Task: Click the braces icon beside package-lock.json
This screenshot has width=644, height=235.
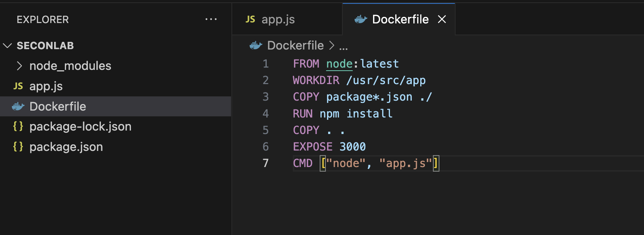Action: pos(18,126)
